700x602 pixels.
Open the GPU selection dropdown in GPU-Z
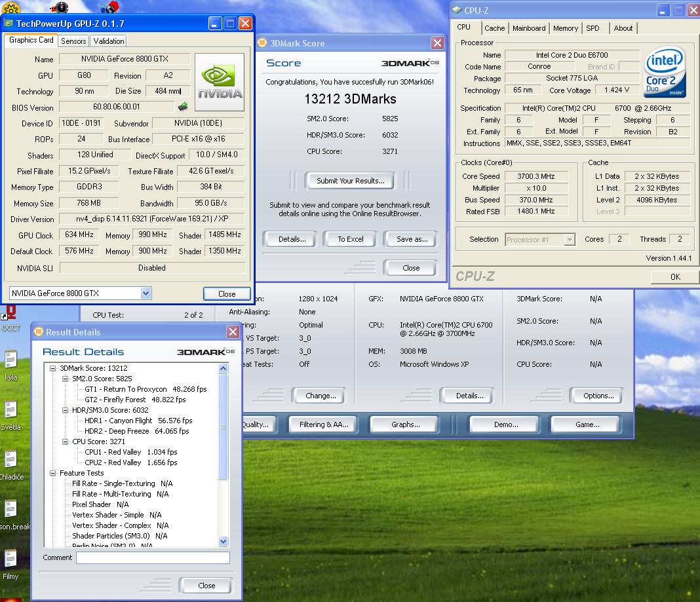(146, 293)
